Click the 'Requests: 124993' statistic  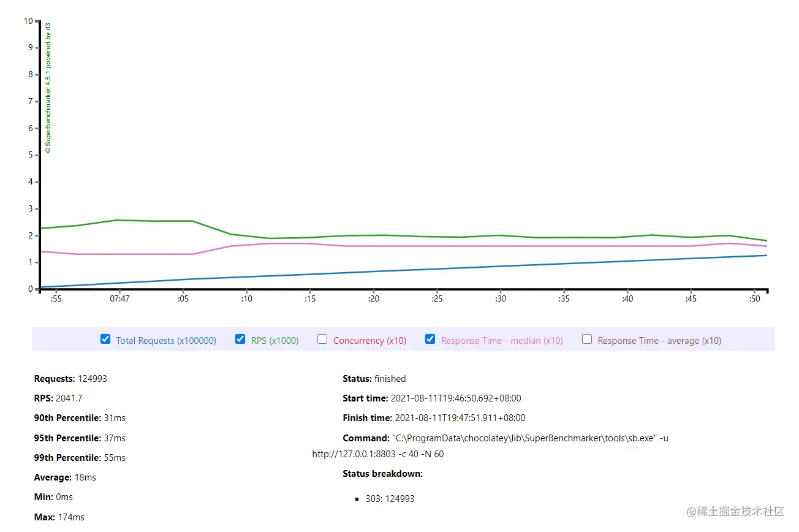pos(70,379)
